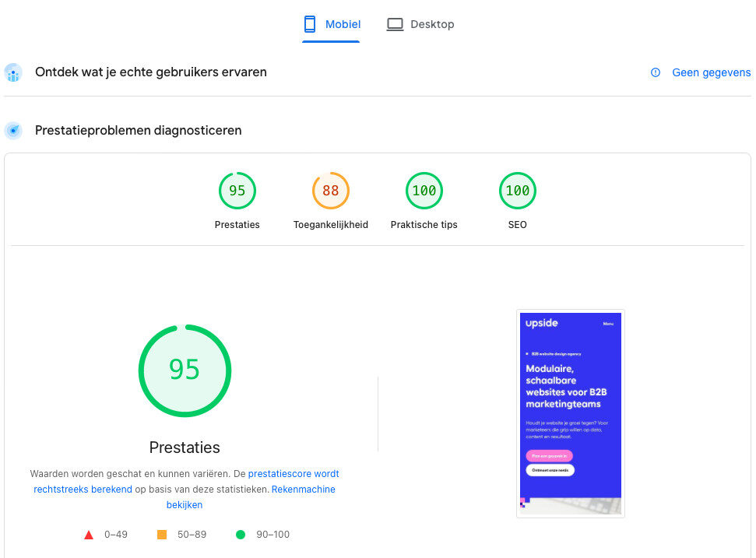Click the Rekenmachine bekijken link
Viewport: 756px width, 558px height.
point(303,490)
